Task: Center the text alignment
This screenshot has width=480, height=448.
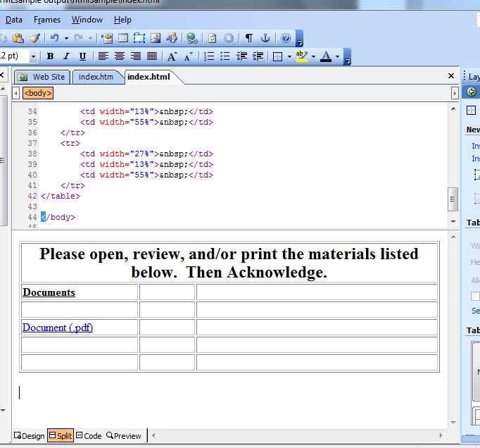Action: (120, 56)
